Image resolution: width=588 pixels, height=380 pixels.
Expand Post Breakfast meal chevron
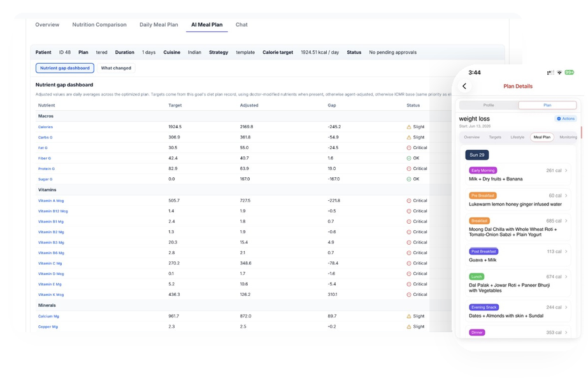coord(566,252)
